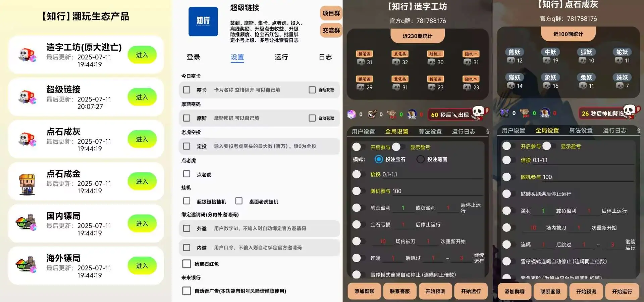
Task: Click 开始预测 in the 造字工坊 panel
Action: coord(435,291)
